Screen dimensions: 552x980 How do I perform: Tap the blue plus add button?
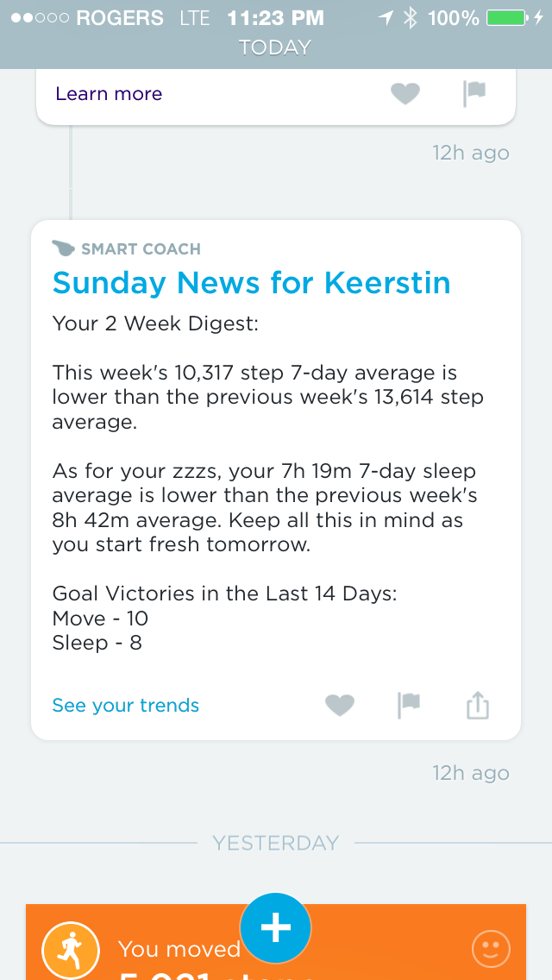(x=275, y=928)
